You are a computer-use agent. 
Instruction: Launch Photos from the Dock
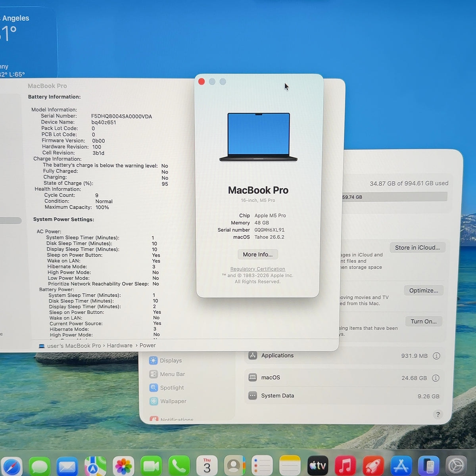click(123, 466)
